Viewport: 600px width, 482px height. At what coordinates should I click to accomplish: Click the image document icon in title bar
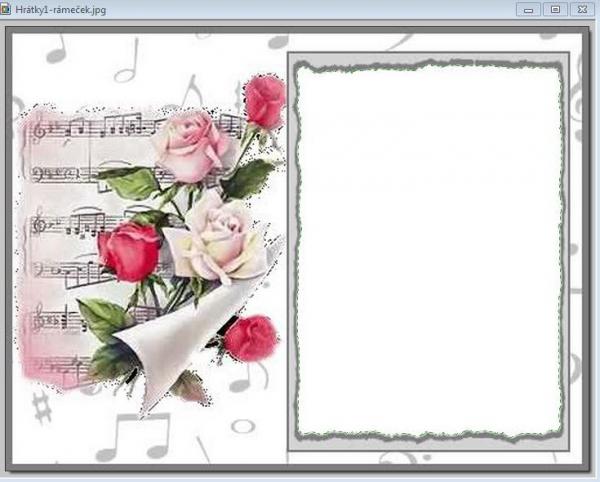pos(5,9)
